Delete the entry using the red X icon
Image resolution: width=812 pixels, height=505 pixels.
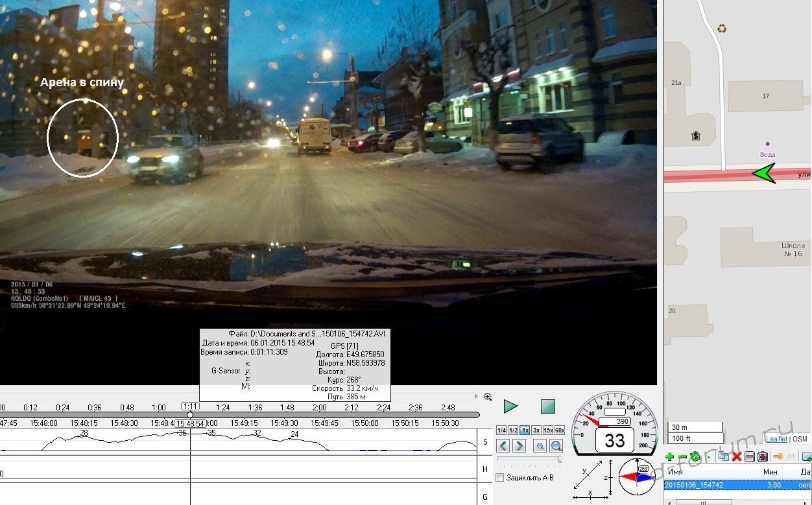pos(737,457)
